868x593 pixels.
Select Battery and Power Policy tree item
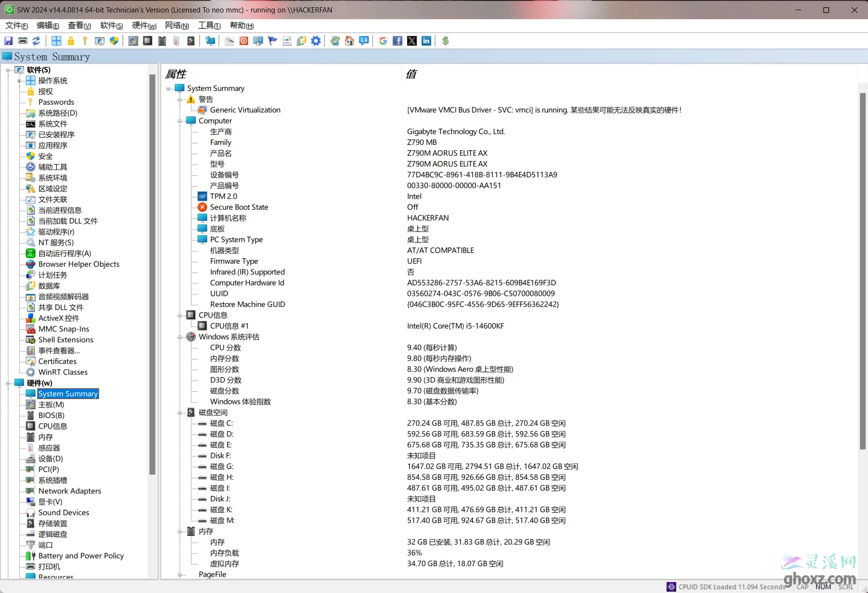coord(81,556)
